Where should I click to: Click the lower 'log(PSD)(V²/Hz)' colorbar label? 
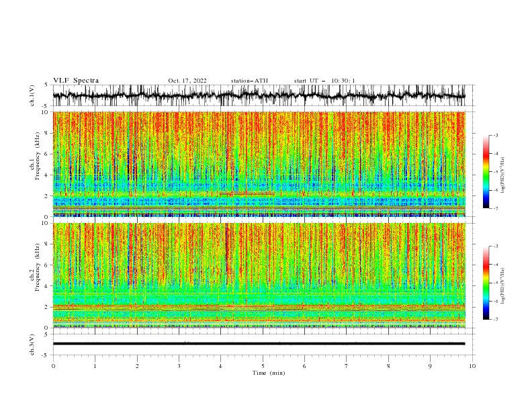pyautogui.click(x=502, y=286)
